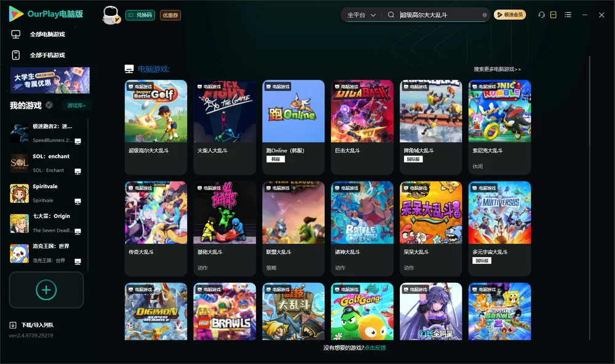Open the 下载/导入列队 download icon
615x364 pixels.
(13, 325)
